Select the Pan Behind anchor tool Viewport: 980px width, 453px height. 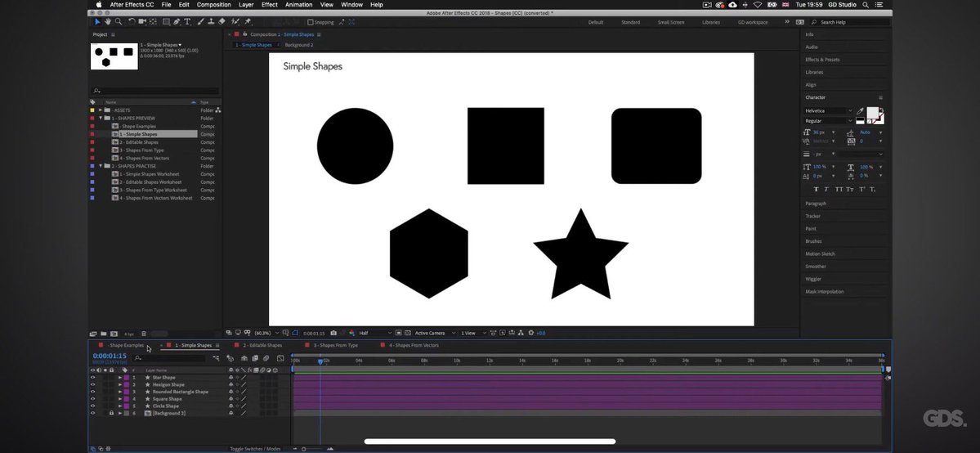pyautogui.click(x=153, y=22)
